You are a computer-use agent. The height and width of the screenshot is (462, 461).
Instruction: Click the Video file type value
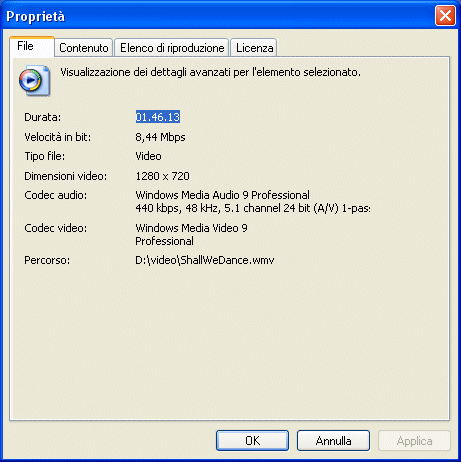click(x=148, y=156)
